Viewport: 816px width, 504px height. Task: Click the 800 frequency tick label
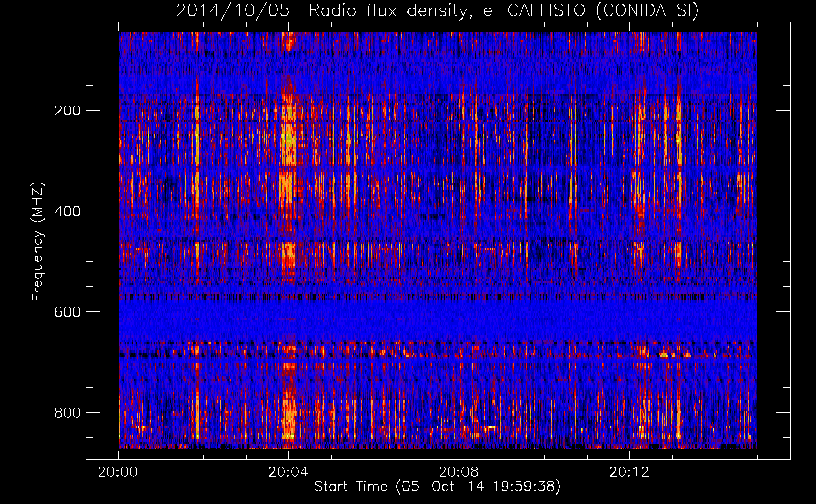point(67,413)
